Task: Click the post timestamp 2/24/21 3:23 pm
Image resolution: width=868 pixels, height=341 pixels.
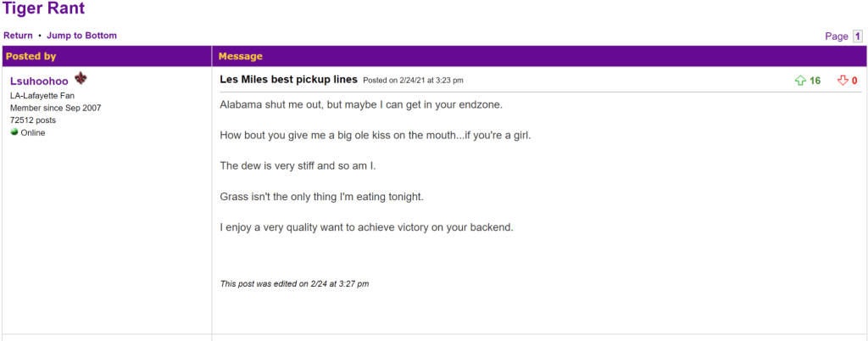Action: (x=413, y=81)
